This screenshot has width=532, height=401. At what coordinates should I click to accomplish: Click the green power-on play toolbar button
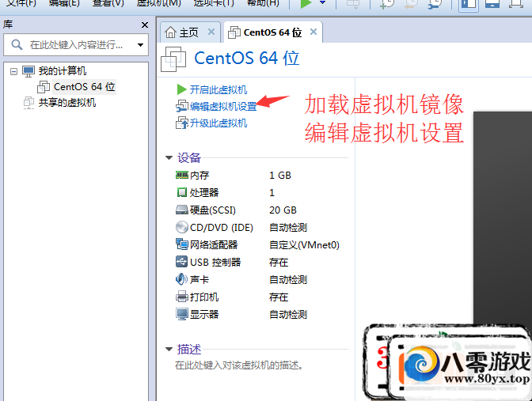pyautogui.click(x=306, y=3)
